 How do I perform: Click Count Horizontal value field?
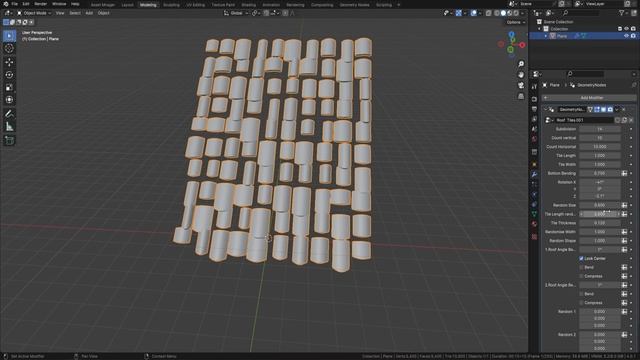point(600,147)
